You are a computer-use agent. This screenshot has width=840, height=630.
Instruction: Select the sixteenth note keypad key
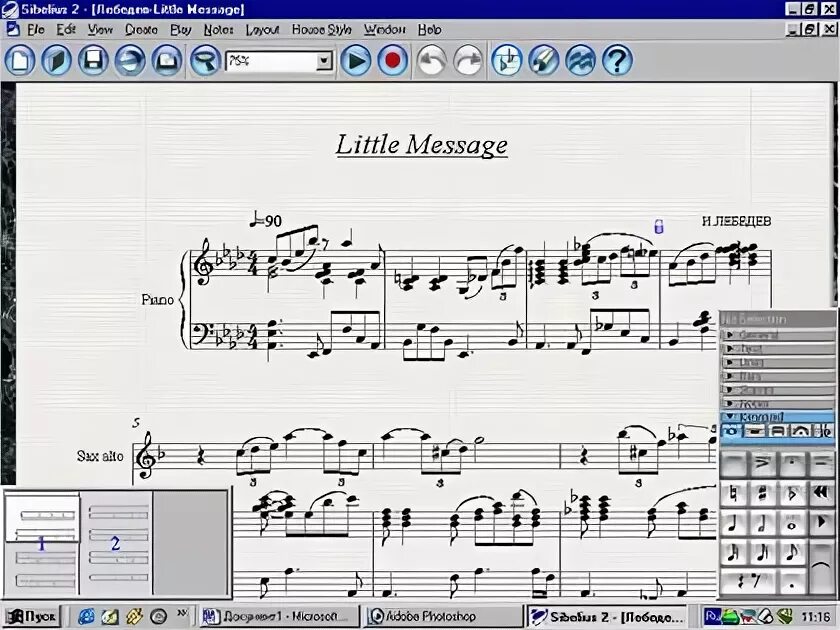762,552
